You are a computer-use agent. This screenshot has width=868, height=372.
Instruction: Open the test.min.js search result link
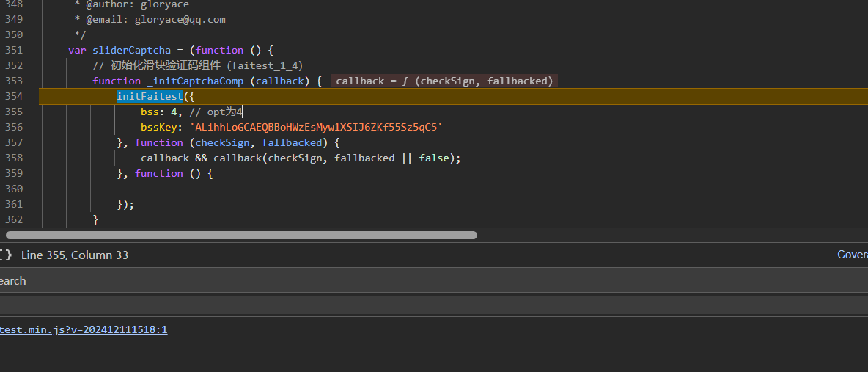click(84, 329)
